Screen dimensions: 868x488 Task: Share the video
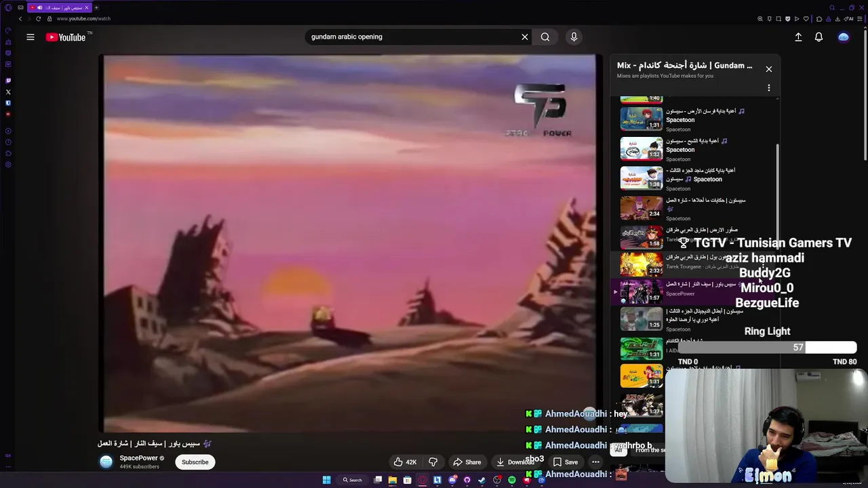click(467, 462)
